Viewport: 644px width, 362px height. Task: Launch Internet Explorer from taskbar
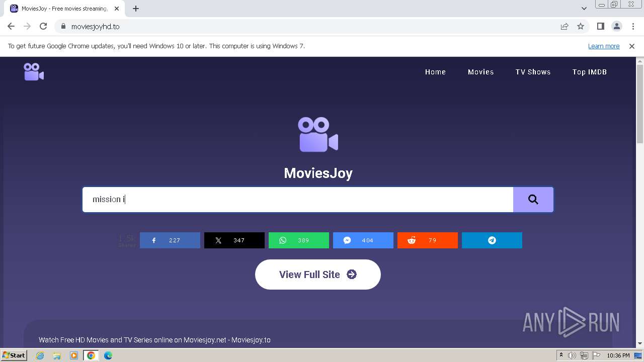click(40, 355)
